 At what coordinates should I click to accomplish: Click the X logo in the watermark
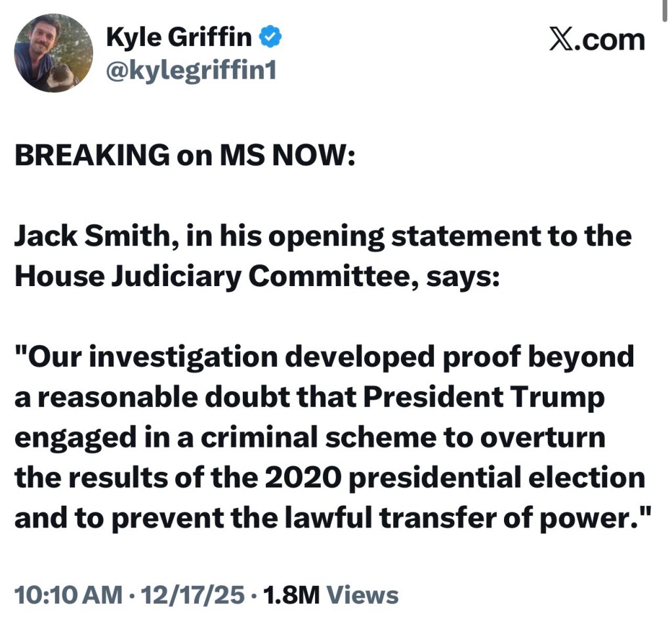560,40
